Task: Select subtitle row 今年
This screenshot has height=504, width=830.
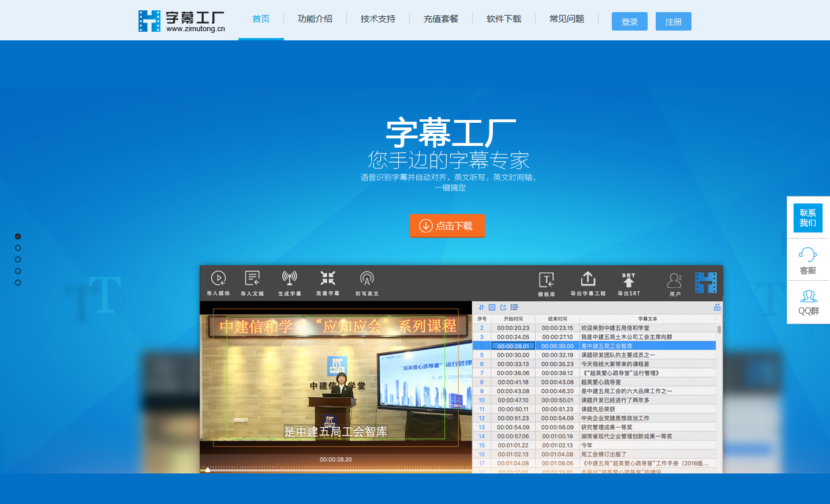Action: [x=595, y=445]
